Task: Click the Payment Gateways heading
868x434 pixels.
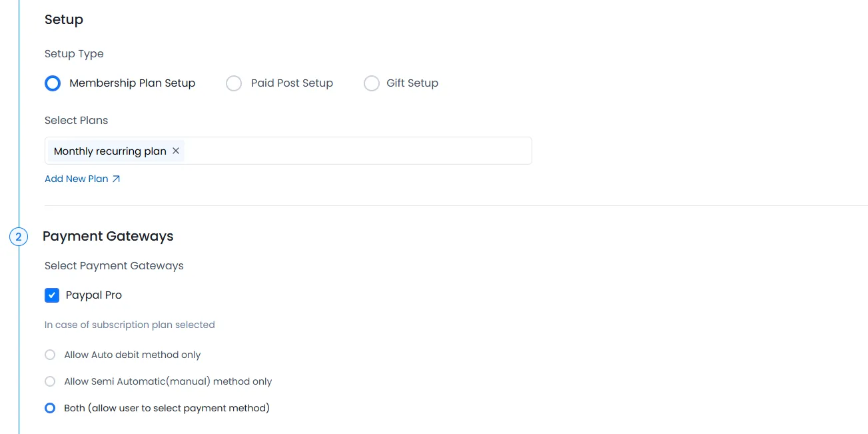Action: pos(108,236)
